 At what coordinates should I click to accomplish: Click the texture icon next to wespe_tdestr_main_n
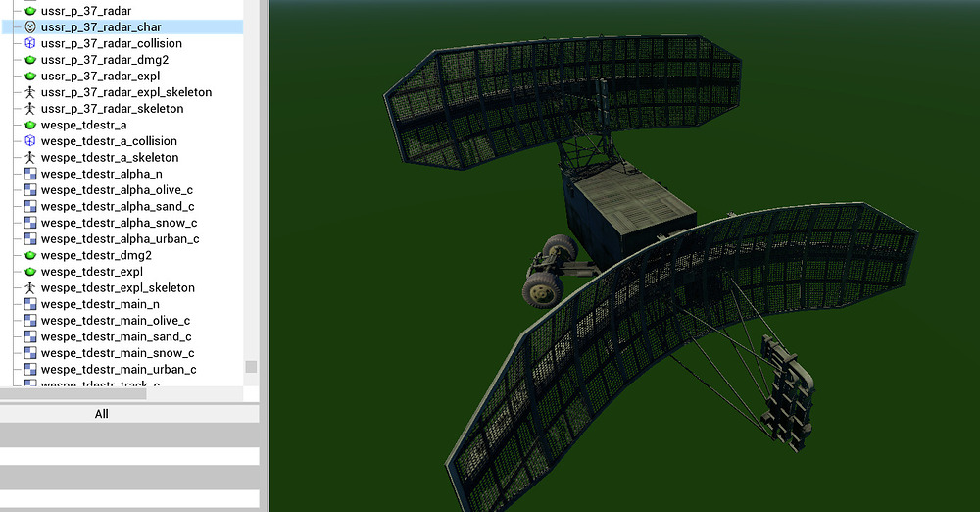[x=30, y=304]
